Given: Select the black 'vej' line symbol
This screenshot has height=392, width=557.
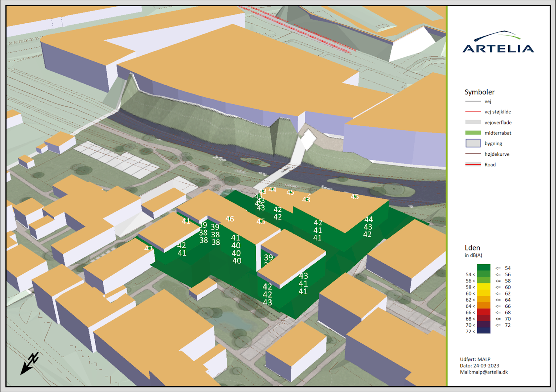Looking at the screenshot, I should coord(473,102).
